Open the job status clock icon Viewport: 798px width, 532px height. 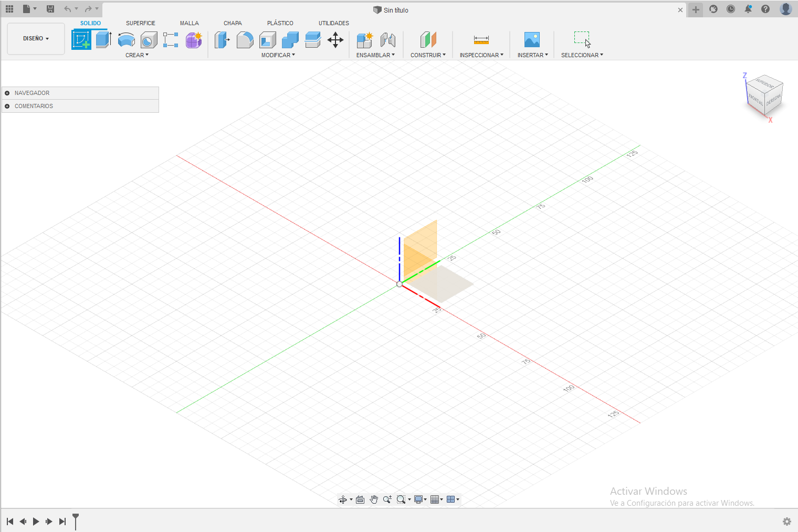tap(731, 9)
